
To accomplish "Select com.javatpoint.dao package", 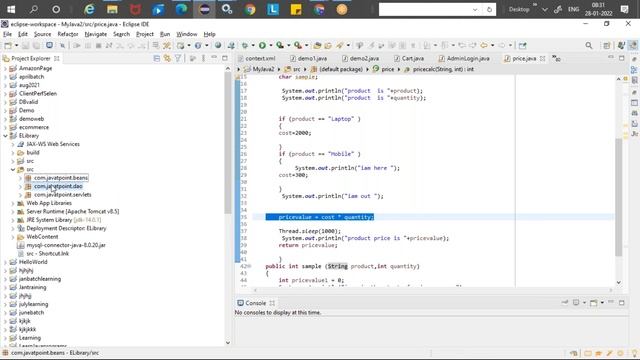I will [x=58, y=186].
